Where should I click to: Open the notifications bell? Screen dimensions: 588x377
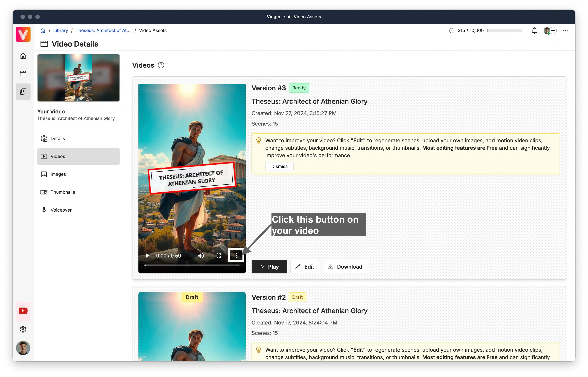click(534, 31)
